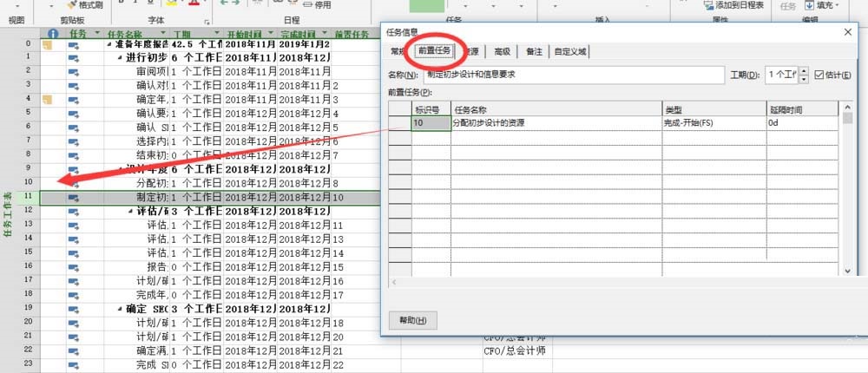Click the task mode icon in row 0

pos(74,45)
